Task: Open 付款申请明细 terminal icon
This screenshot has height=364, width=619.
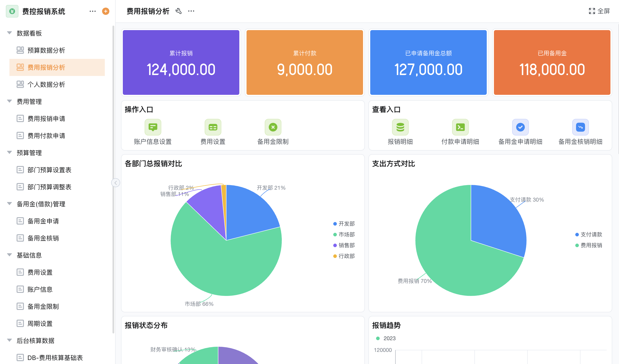Action: 460,127
